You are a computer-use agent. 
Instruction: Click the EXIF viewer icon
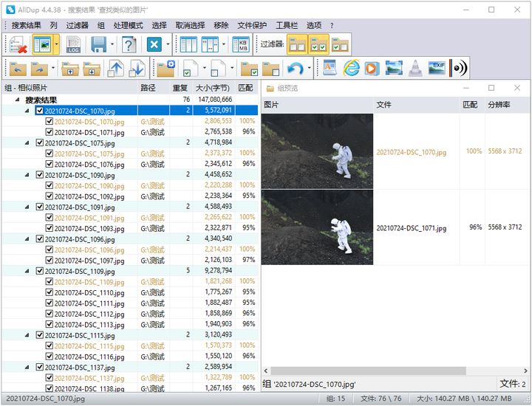pyautogui.click(x=437, y=69)
